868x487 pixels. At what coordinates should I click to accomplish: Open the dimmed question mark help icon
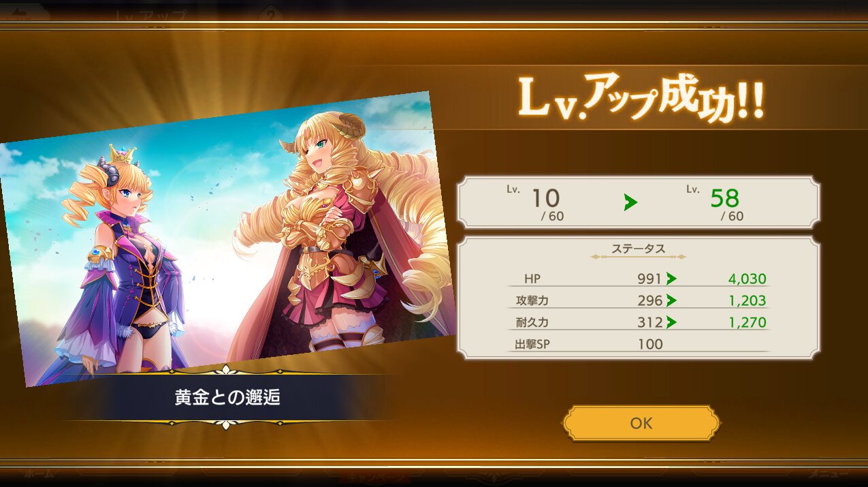point(270,13)
